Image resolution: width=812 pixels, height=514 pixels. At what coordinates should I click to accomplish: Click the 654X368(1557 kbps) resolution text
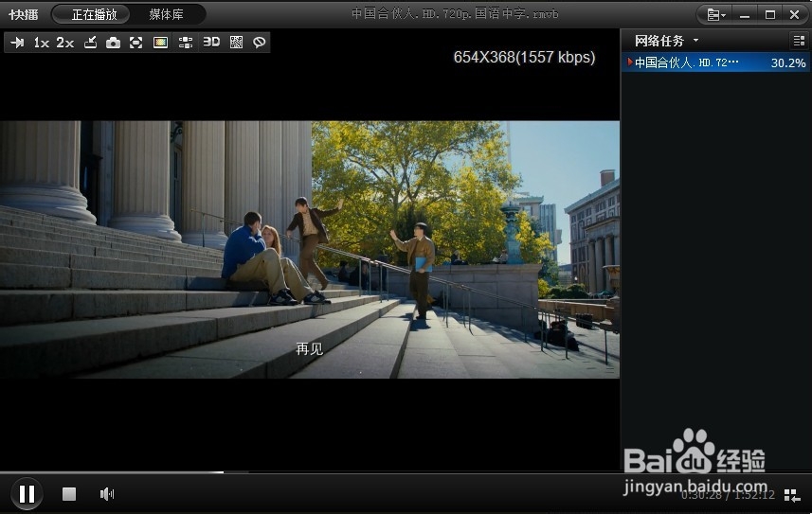tap(524, 57)
